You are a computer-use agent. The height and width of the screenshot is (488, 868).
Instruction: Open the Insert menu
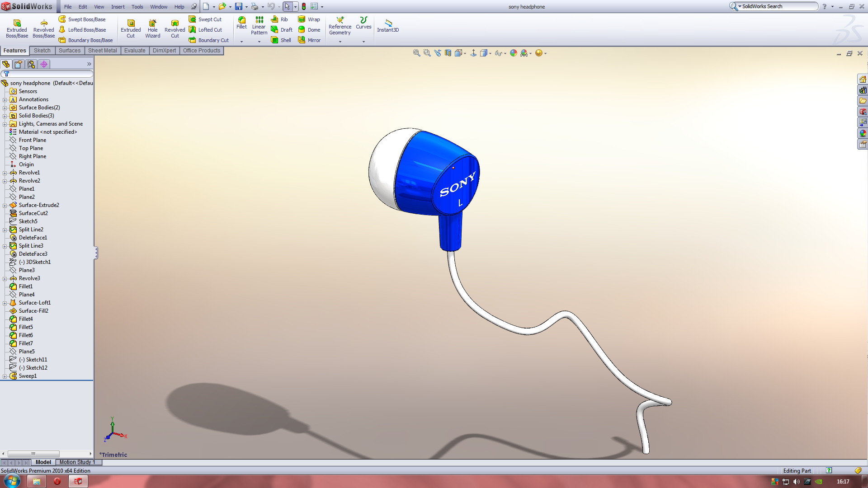(118, 7)
